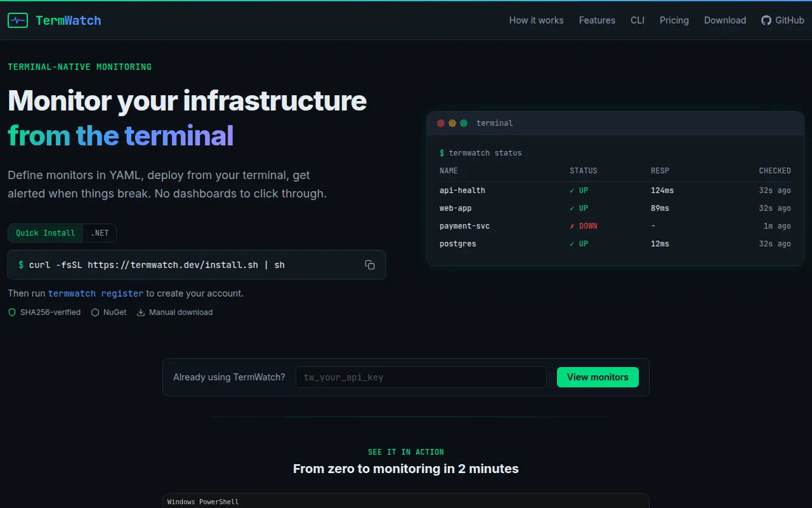
Task: Switch to the Quick Install tab
Action: [x=46, y=233]
